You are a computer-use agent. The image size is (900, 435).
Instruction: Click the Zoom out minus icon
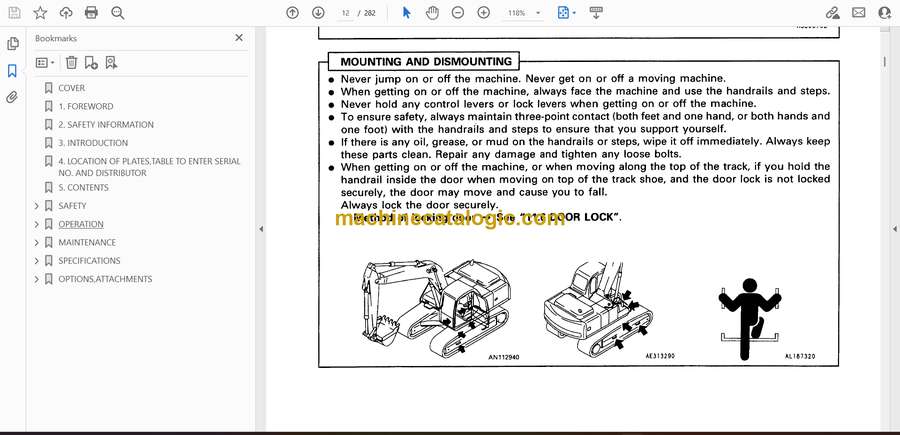pos(458,12)
